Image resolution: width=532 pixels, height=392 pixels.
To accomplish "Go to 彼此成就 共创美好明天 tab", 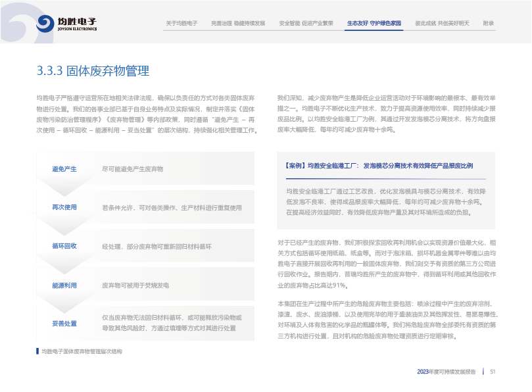I will pos(442,23).
